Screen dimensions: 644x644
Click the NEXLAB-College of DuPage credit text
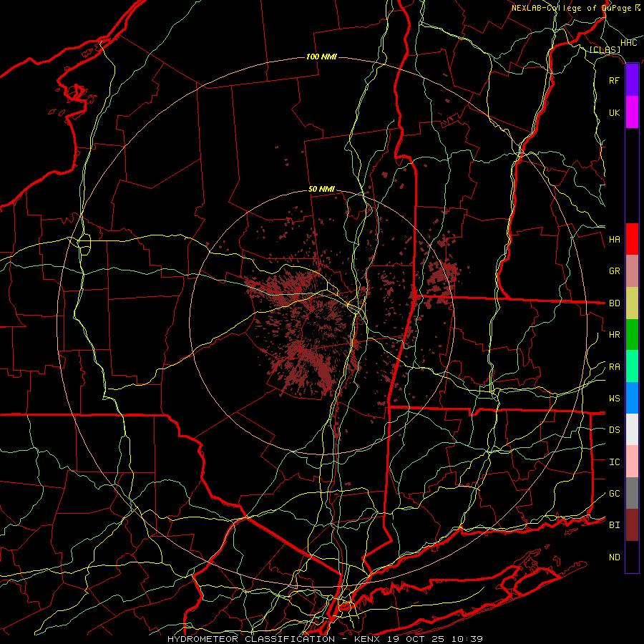click(571, 8)
